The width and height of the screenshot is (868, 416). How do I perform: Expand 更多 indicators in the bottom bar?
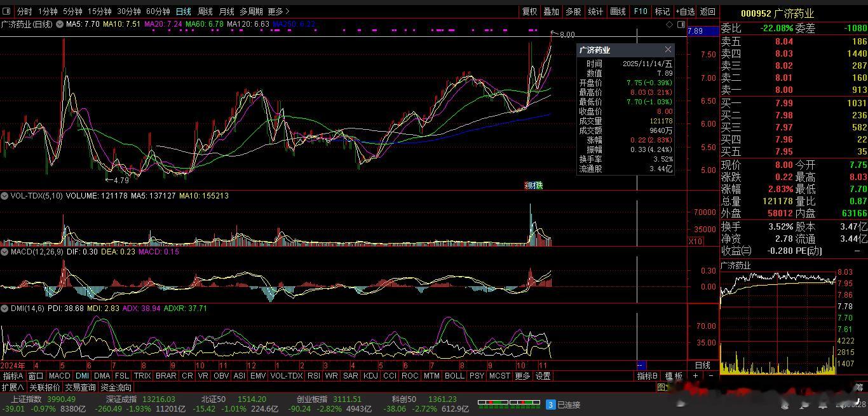tap(522, 376)
